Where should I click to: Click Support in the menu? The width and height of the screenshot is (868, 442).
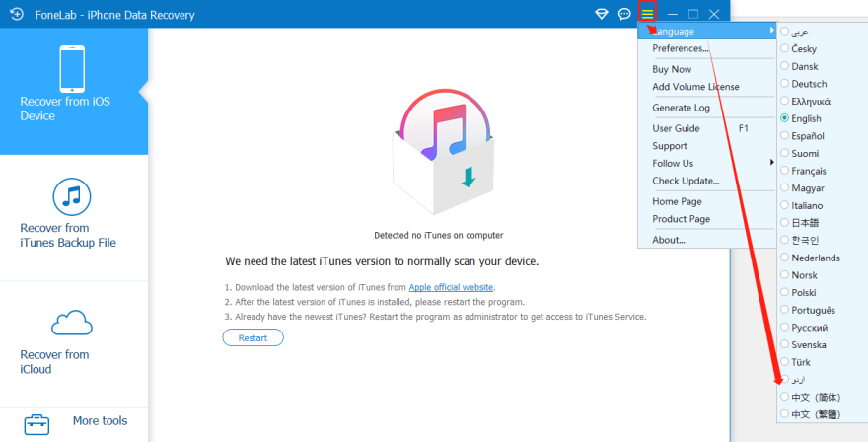coord(707,146)
